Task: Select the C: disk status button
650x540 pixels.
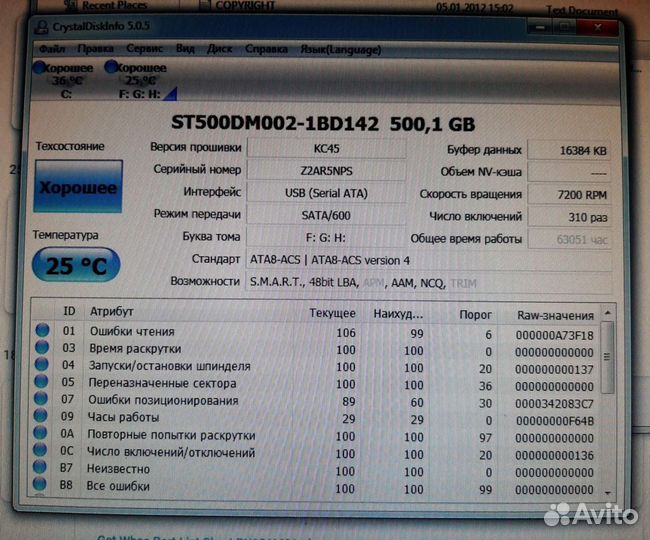Action: click(x=65, y=81)
